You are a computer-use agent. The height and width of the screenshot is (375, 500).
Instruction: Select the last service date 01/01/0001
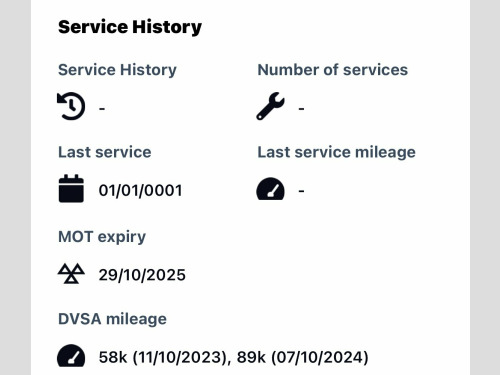(x=140, y=191)
